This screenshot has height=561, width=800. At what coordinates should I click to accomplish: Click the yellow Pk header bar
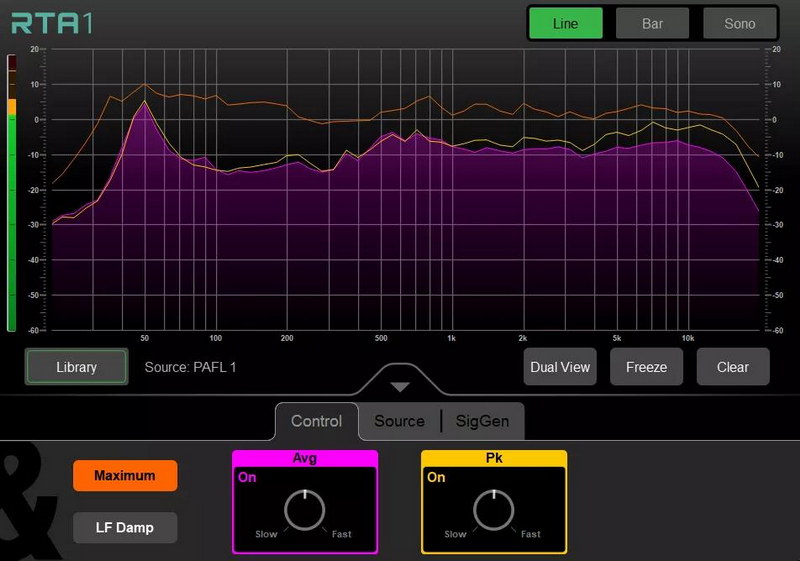click(x=494, y=458)
